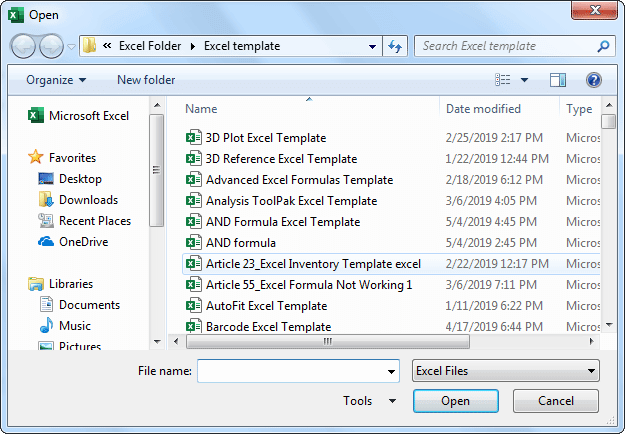The width and height of the screenshot is (625, 434).
Task: Click the magnifier search icon
Action: pyautogui.click(x=603, y=46)
